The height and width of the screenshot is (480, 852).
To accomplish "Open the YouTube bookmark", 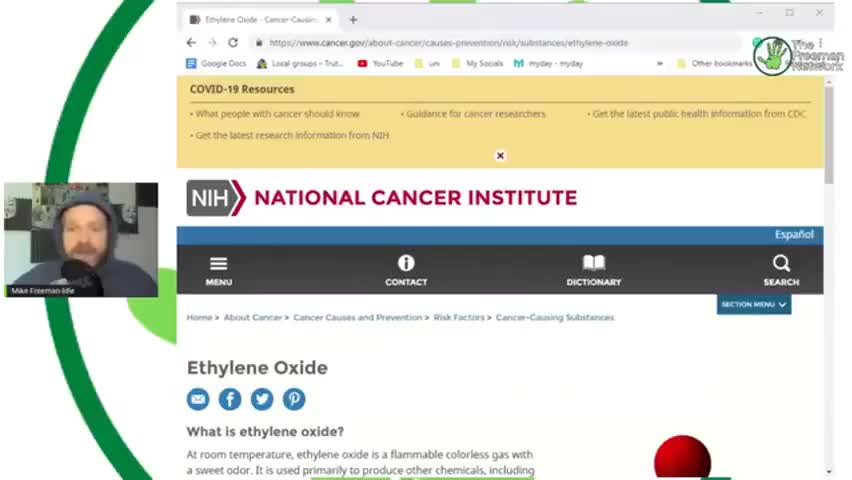I will [x=380, y=64].
